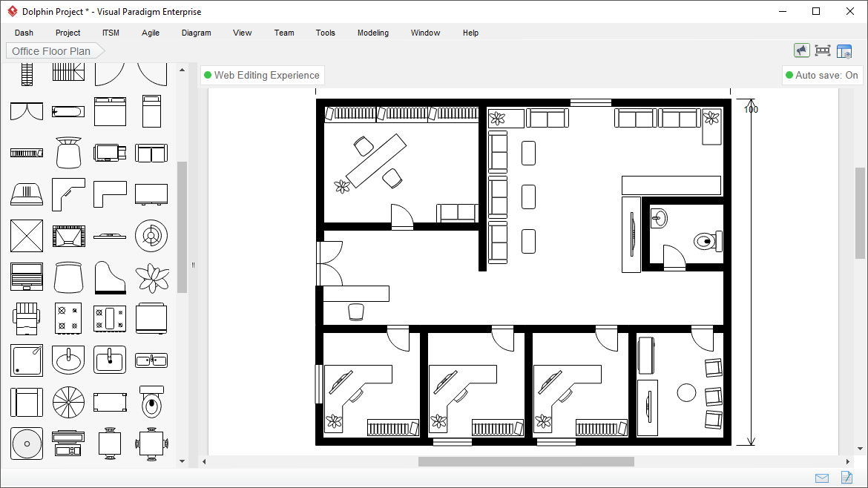Pick the L-shaped desk stencil
The image size is (868, 488).
click(110, 194)
